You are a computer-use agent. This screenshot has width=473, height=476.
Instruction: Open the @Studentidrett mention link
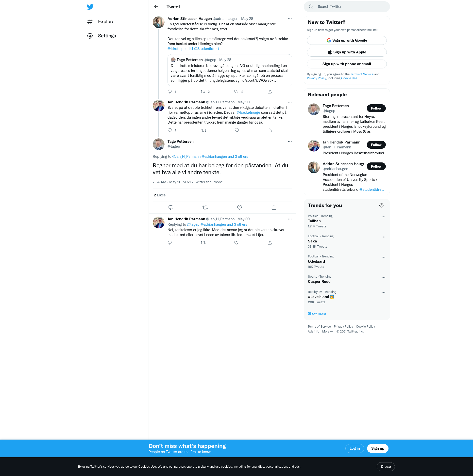point(206,49)
